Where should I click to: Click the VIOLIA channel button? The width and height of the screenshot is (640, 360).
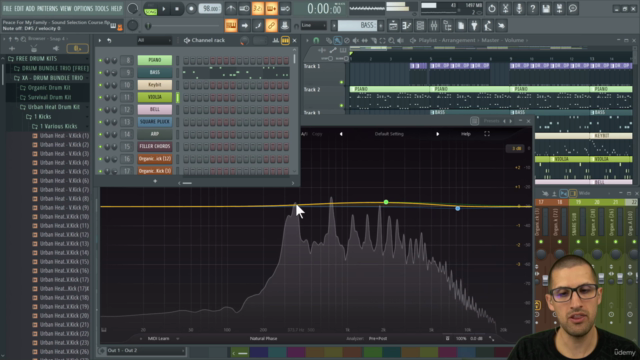click(x=155, y=97)
